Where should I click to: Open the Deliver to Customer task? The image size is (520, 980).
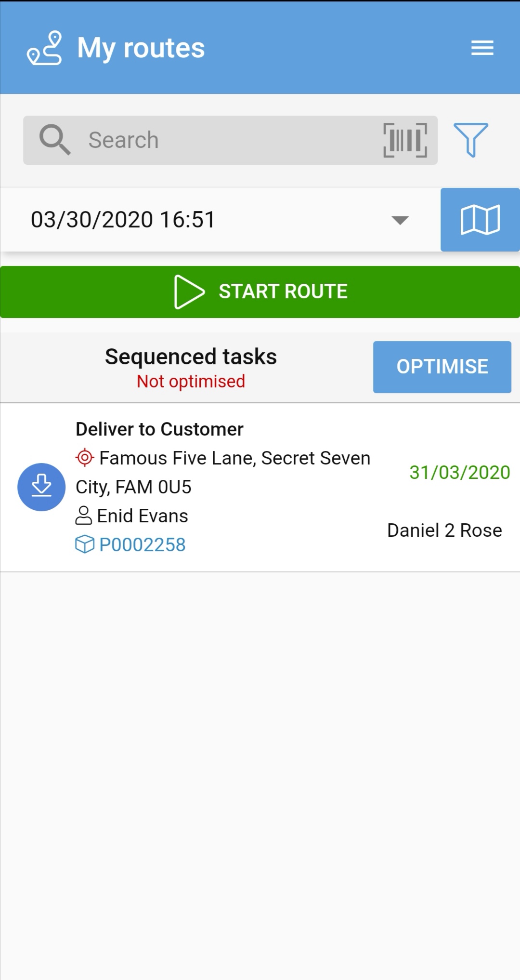pyautogui.click(x=260, y=487)
